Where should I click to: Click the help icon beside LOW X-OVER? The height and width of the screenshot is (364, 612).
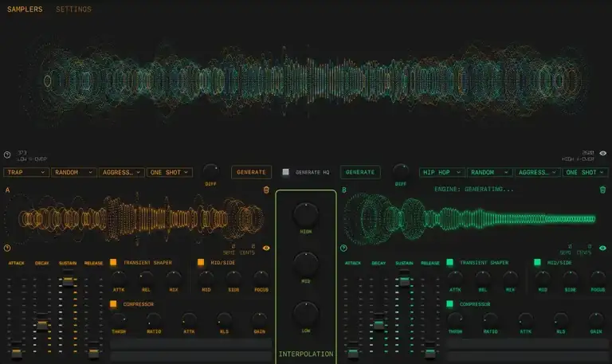7,155
